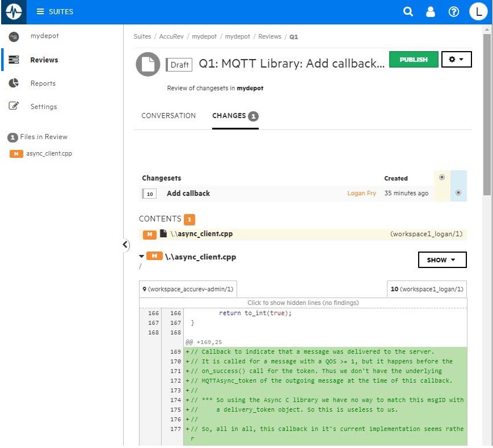Select right radio button for Add callback

click(458, 193)
